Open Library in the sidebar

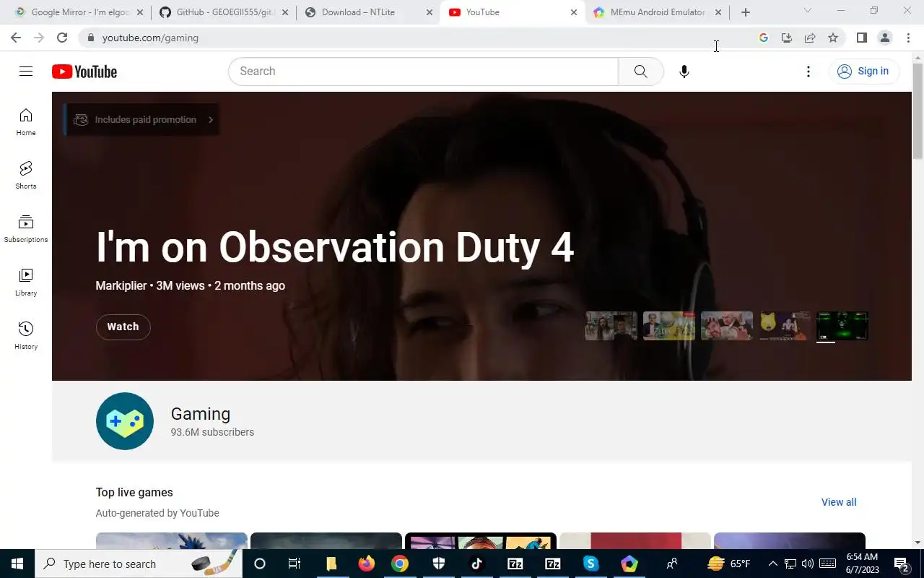26,282
